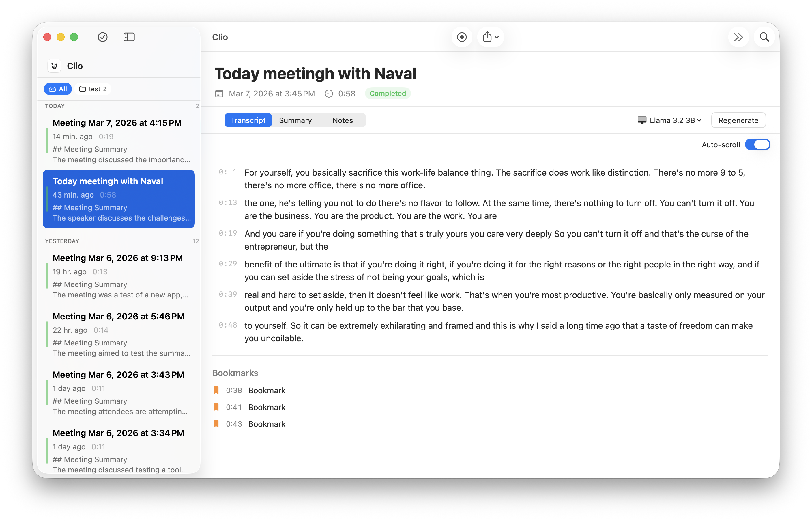
Task: Click the clock icon showing meeting duration
Action: pyautogui.click(x=328, y=94)
